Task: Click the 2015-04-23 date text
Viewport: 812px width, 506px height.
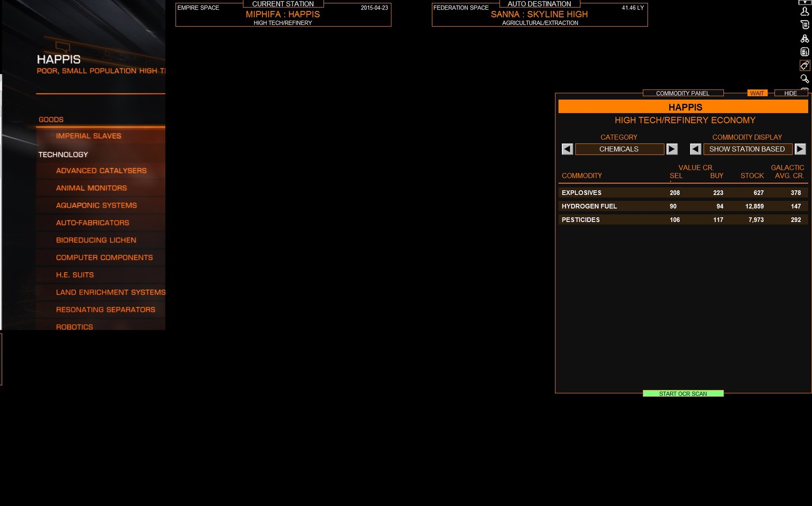Action: pos(374,7)
